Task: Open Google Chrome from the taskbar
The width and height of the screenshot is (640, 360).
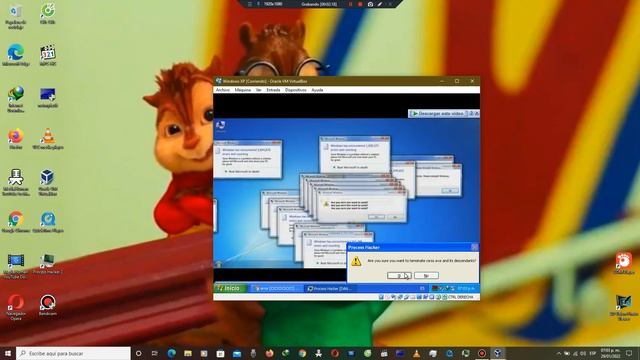Action: [302, 353]
